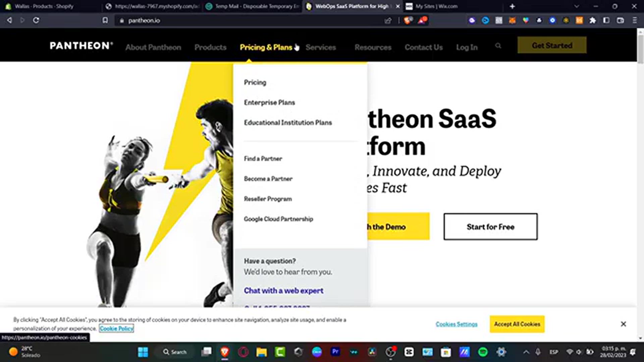This screenshot has width=644, height=362.
Task: Open the tab search chevron dropdown
Action: (577, 6)
